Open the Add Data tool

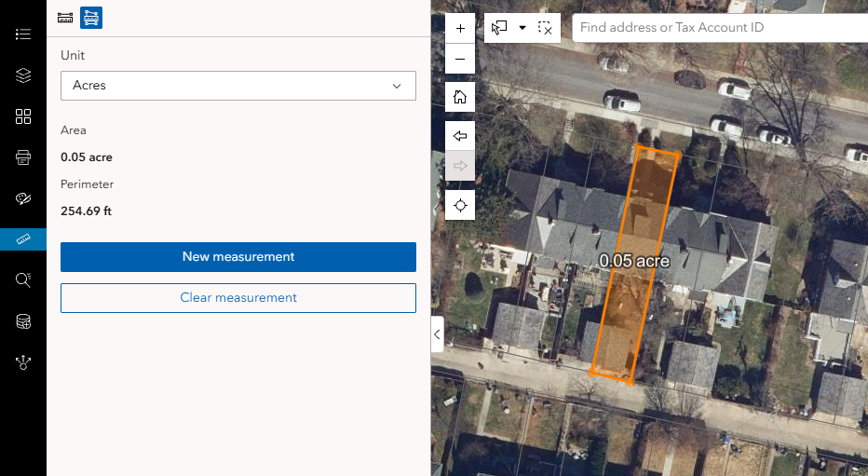coord(23,321)
